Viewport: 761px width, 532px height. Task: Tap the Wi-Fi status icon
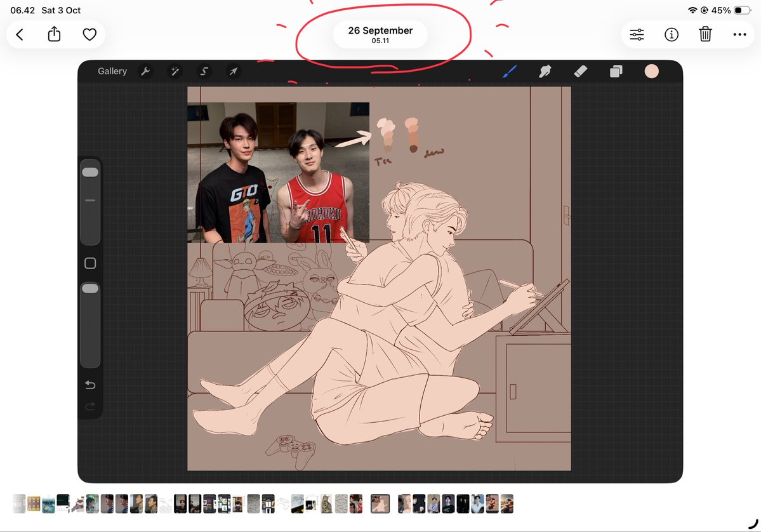coord(692,10)
